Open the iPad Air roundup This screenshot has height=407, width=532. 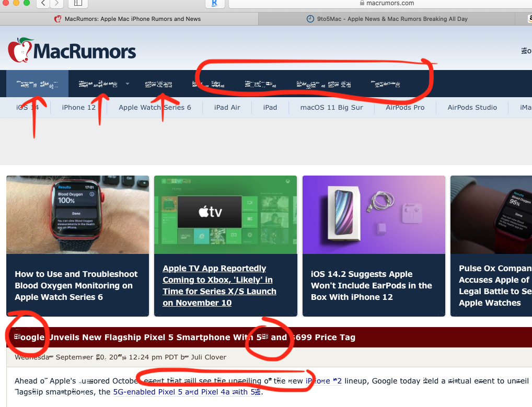pyautogui.click(x=227, y=108)
